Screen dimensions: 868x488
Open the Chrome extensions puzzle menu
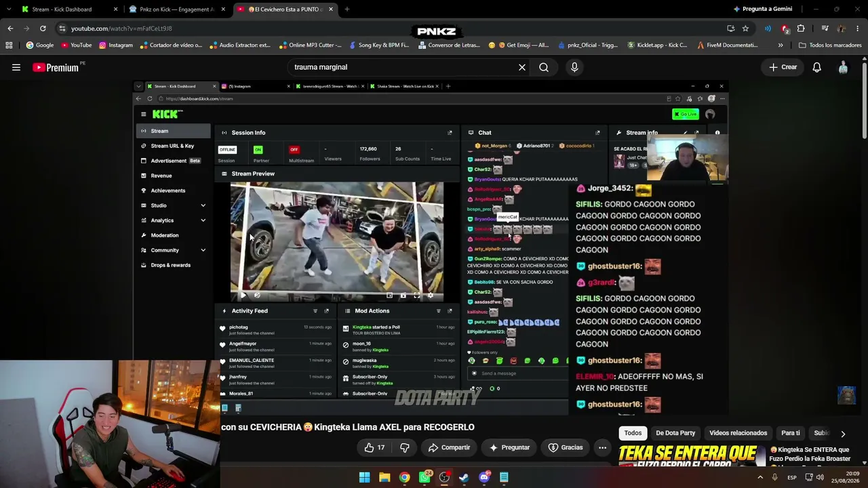click(801, 28)
